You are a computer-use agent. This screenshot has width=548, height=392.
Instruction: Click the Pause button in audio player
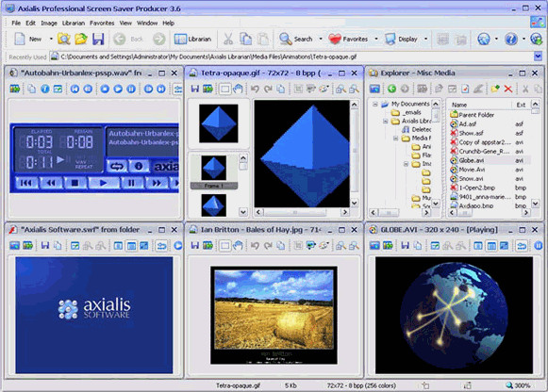(131, 183)
